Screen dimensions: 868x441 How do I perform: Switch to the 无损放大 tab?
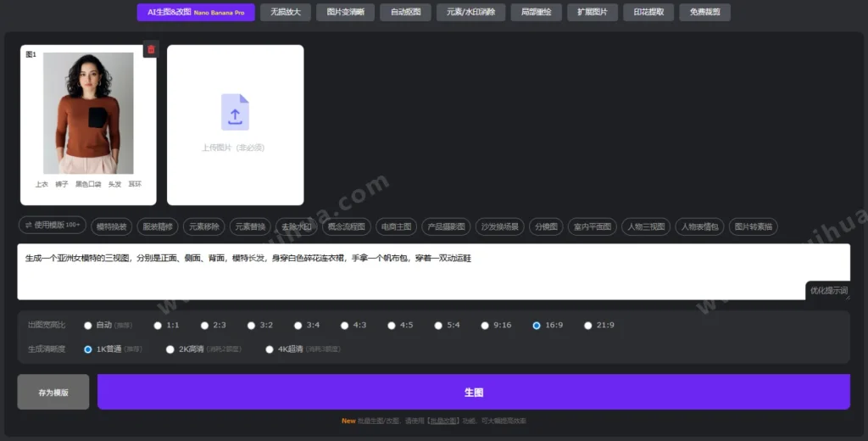point(285,12)
